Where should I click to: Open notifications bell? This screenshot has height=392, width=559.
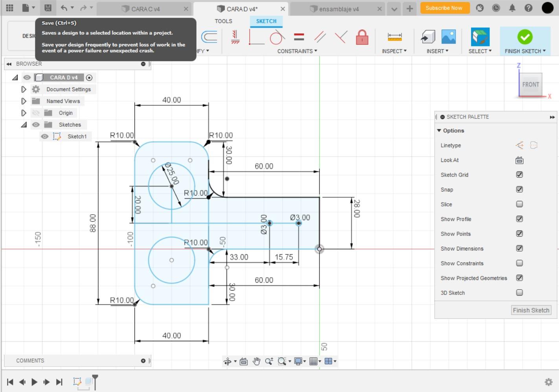512,8
